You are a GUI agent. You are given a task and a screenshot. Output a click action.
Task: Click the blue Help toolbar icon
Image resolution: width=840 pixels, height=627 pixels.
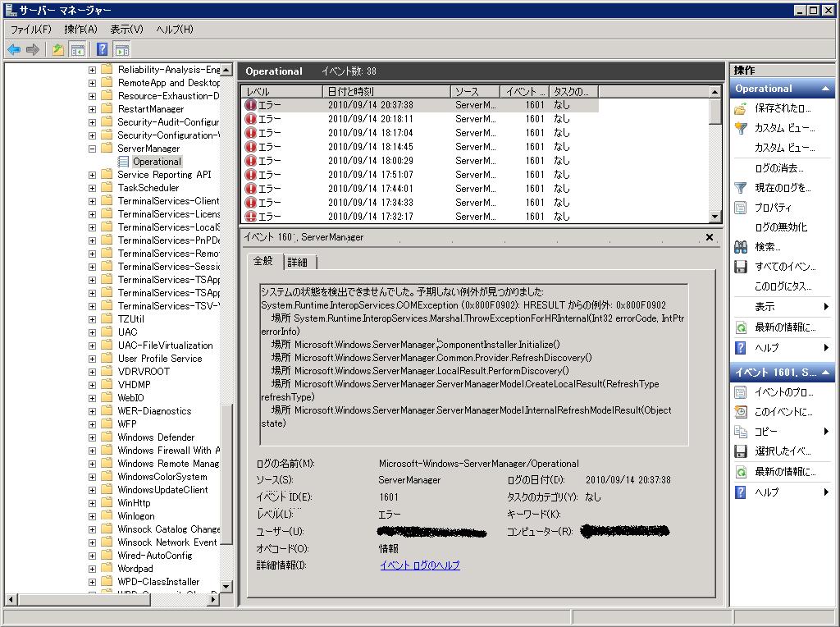(102, 50)
